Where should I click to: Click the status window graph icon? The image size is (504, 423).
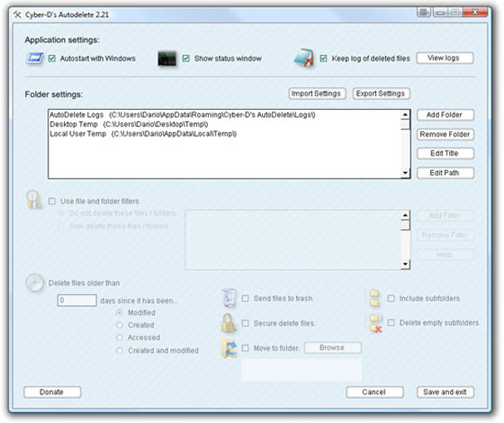click(167, 59)
